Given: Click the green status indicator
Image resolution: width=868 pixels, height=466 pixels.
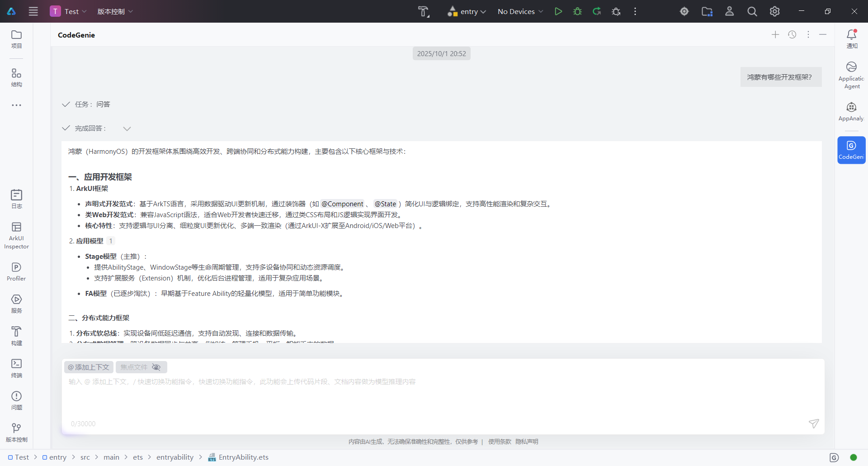Looking at the screenshot, I should point(854,457).
